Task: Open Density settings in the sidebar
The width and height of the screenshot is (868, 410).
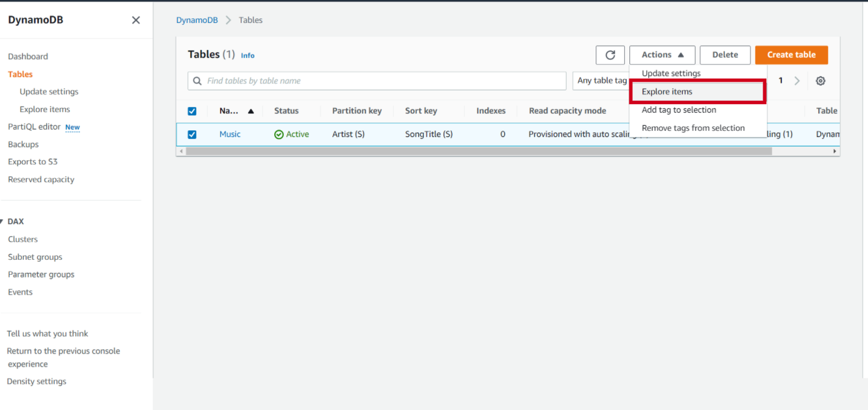Action: point(37,381)
